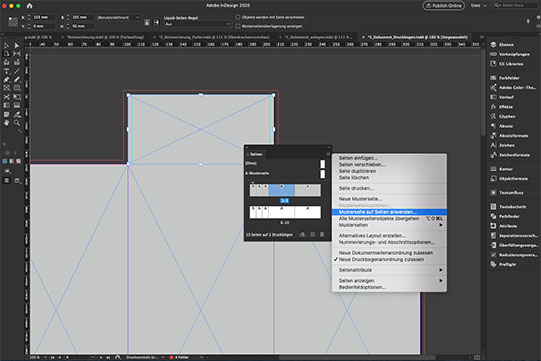
Task: Open Seiten panel flyout menu
Action: pyautogui.click(x=328, y=154)
